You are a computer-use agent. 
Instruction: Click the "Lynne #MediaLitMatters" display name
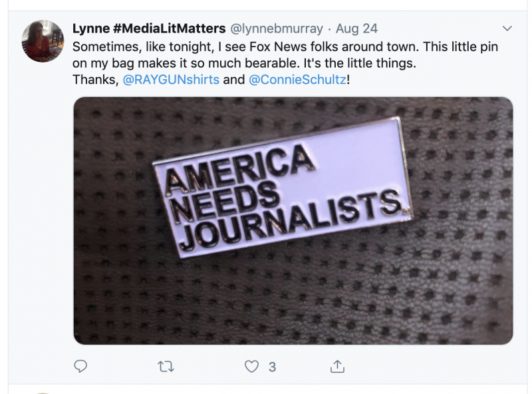tap(148, 29)
